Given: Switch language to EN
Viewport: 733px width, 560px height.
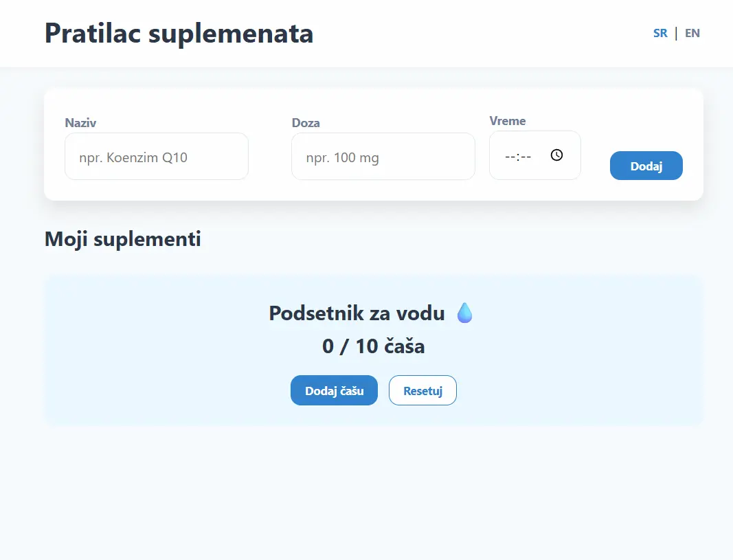Looking at the screenshot, I should tap(692, 32).
